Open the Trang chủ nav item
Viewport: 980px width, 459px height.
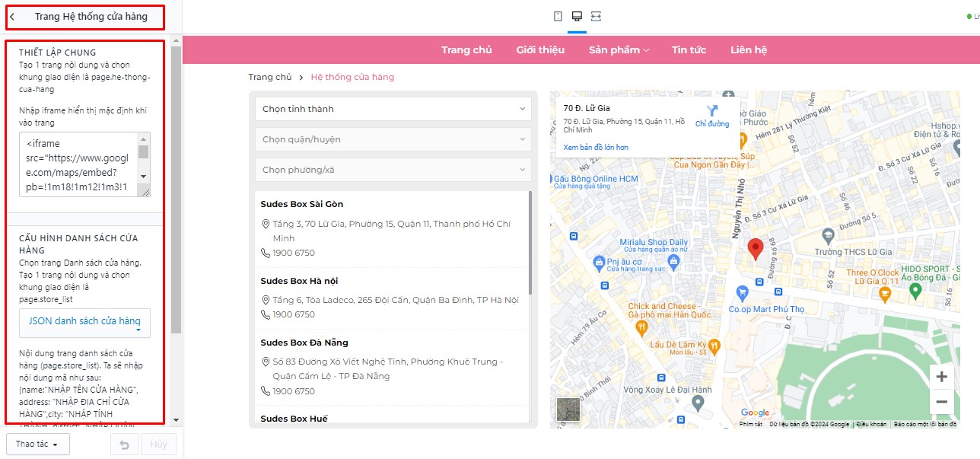466,49
